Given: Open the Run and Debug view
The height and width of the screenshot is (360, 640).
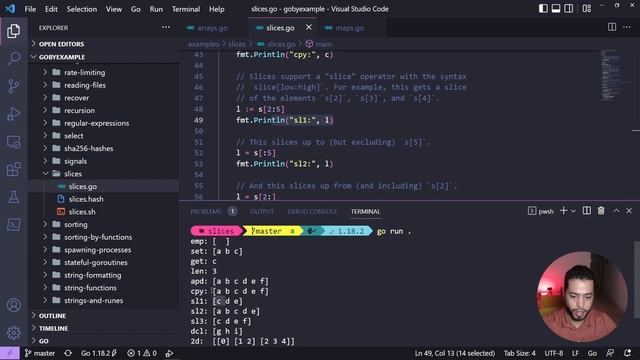Looking at the screenshot, I should pyautogui.click(x=13, y=114).
